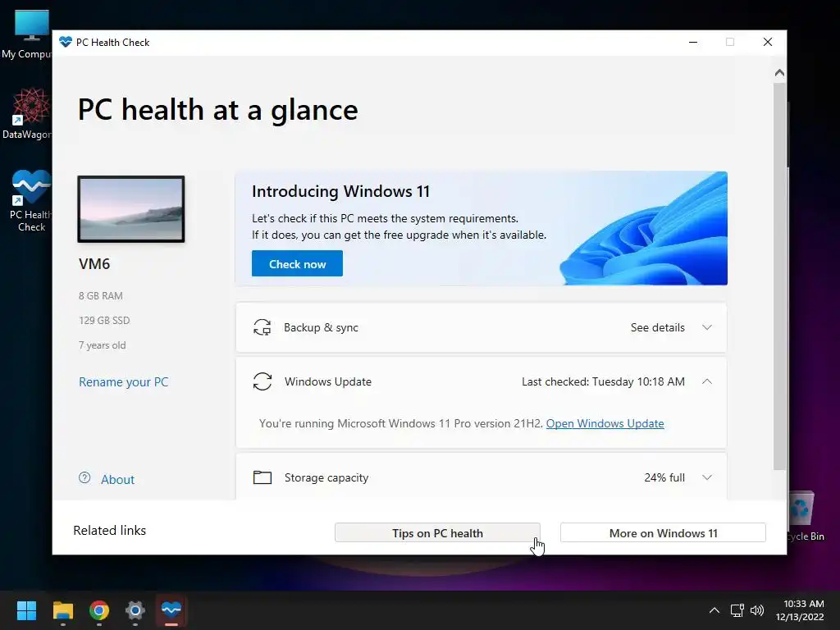This screenshot has width=840, height=630.
Task: Open the Recycle Bin desktop icon
Action: [x=806, y=517]
